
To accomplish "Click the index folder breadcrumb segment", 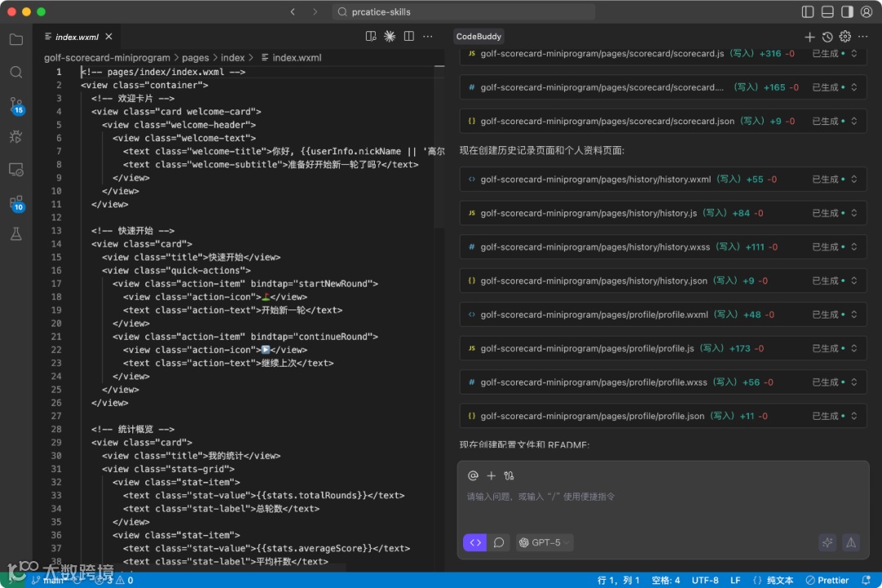I will coord(232,57).
